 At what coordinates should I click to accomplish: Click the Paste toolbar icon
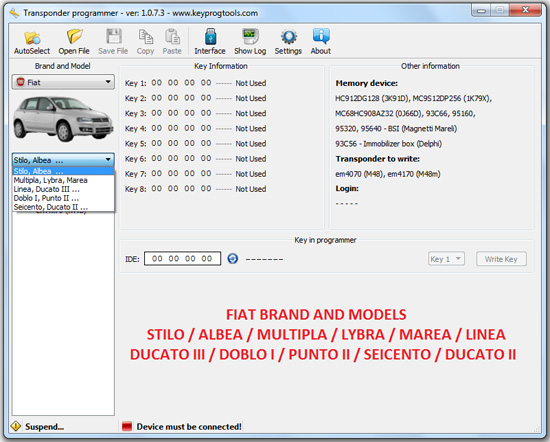pyautogui.click(x=172, y=42)
